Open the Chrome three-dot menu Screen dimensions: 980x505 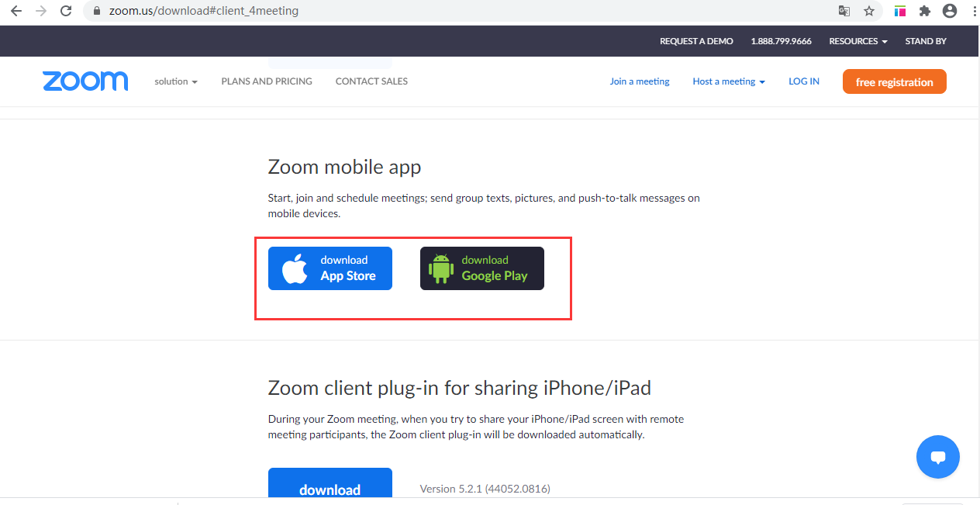(973, 11)
